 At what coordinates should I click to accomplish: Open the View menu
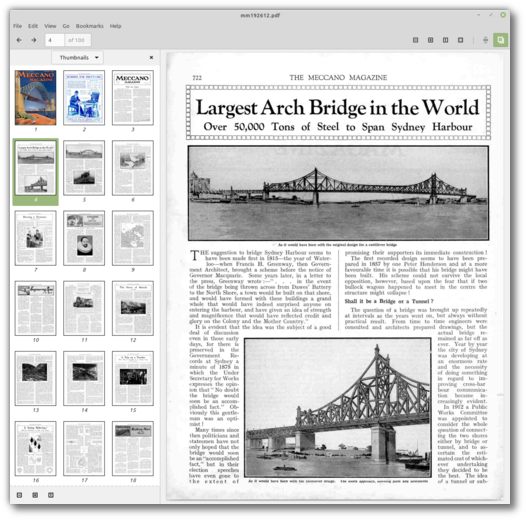50,26
